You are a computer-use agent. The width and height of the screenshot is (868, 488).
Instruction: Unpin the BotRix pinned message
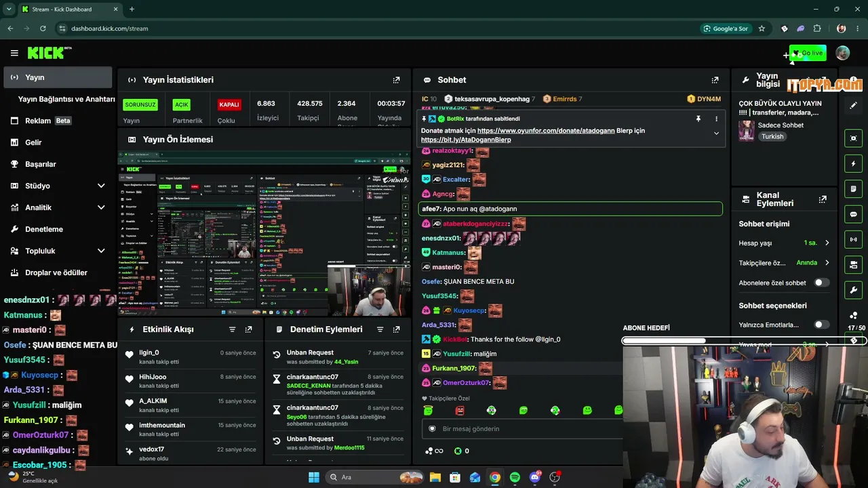click(x=698, y=119)
